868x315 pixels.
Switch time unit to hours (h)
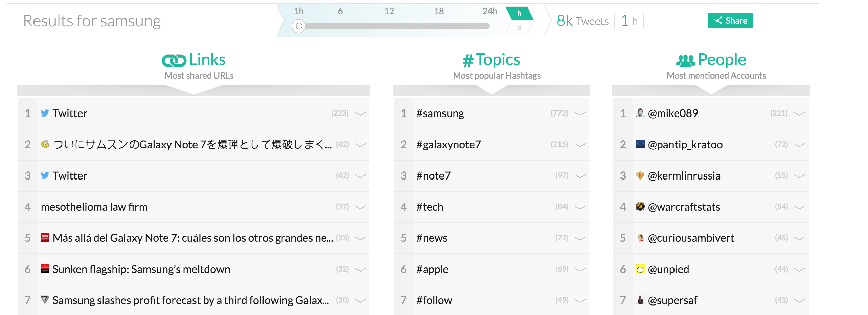[519, 14]
